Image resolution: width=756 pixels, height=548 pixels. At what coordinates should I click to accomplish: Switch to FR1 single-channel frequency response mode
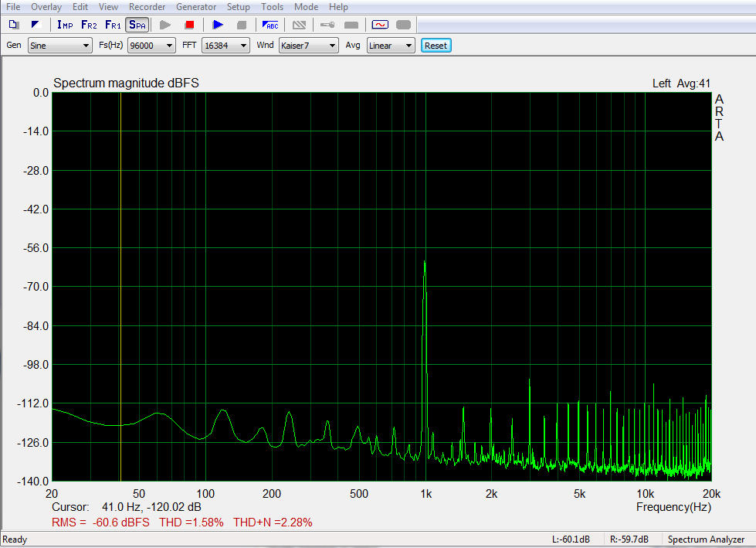[x=113, y=25]
